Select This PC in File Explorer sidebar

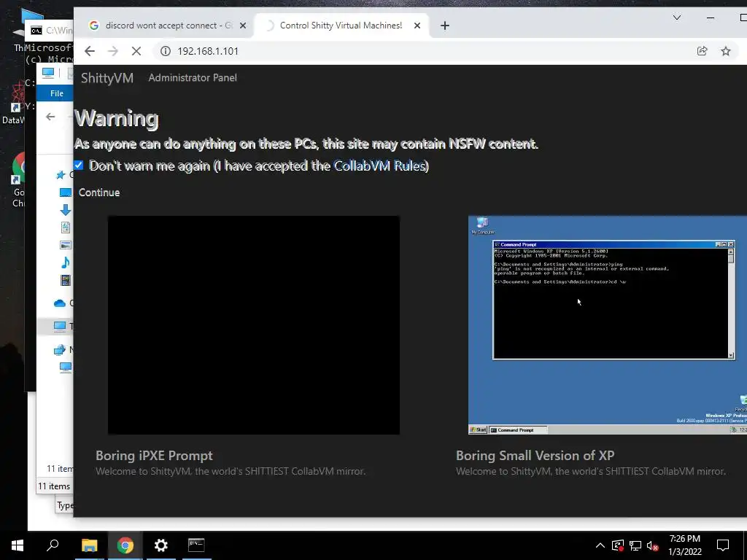coord(60,326)
